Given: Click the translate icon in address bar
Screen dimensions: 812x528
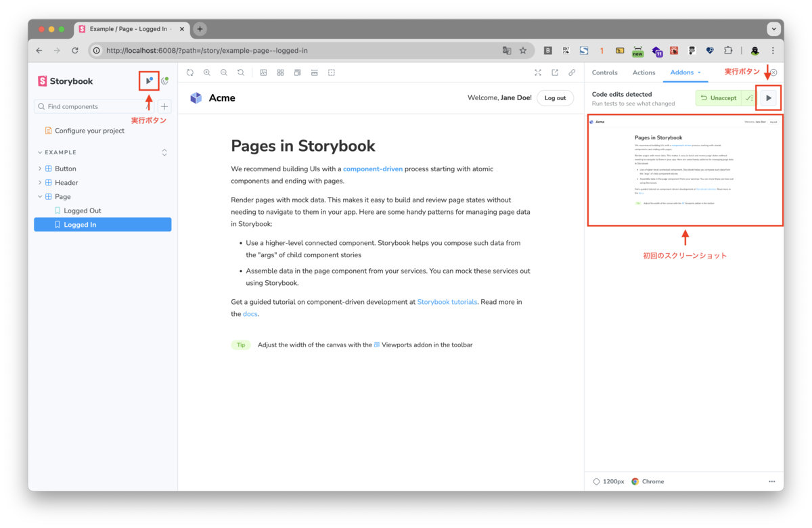Looking at the screenshot, I should (507, 50).
